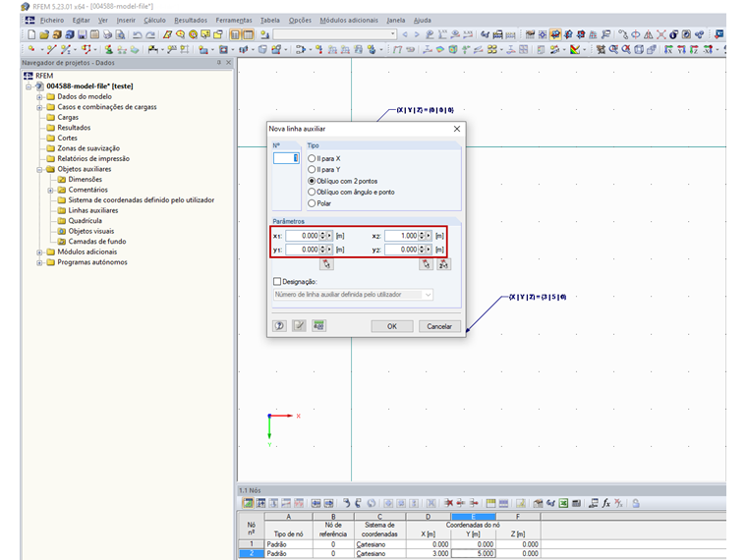The height and width of the screenshot is (560, 747).
Task: Open dialog help button icon
Action: click(x=280, y=326)
